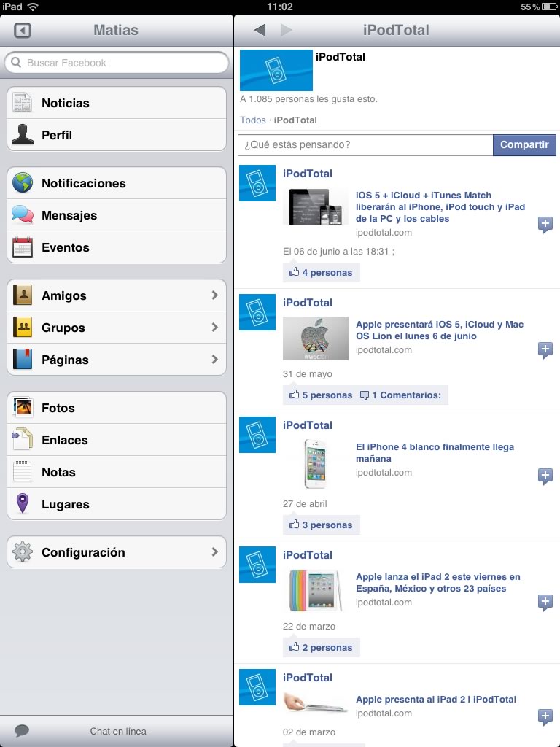Tap the Fotos picture icon
Image resolution: width=560 pixels, height=747 pixels.
(x=23, y=407)
